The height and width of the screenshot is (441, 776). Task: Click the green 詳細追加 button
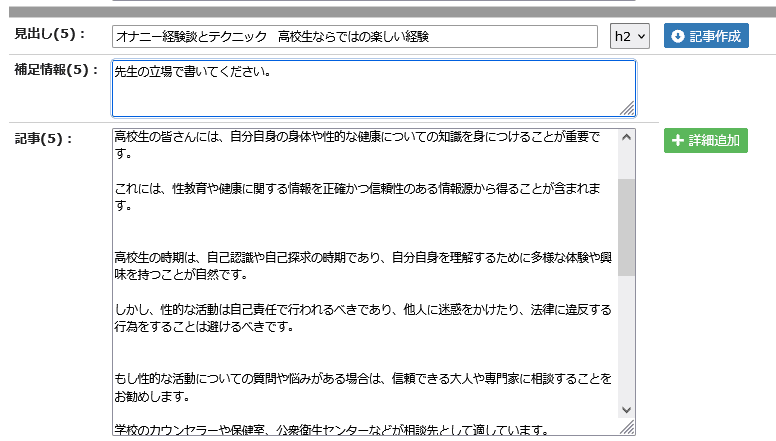(x=706, y=141)
